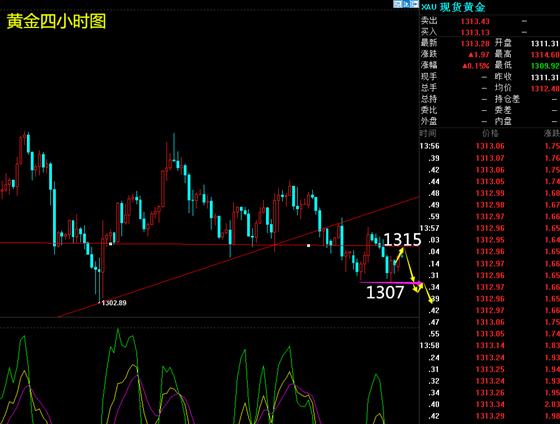Click the 卖出 sell price 1313.43
560x424 pixels.
(475, 21)
